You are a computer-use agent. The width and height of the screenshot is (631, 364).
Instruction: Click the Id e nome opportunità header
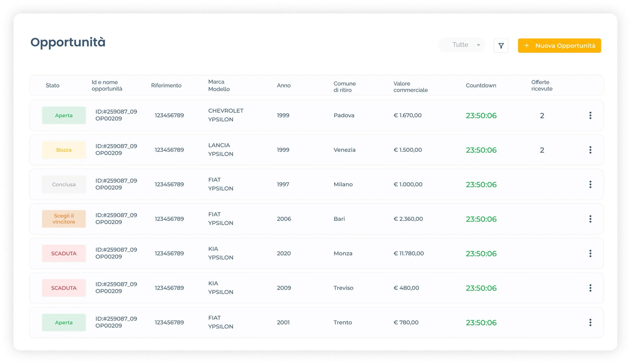click(x=107, y=85)
